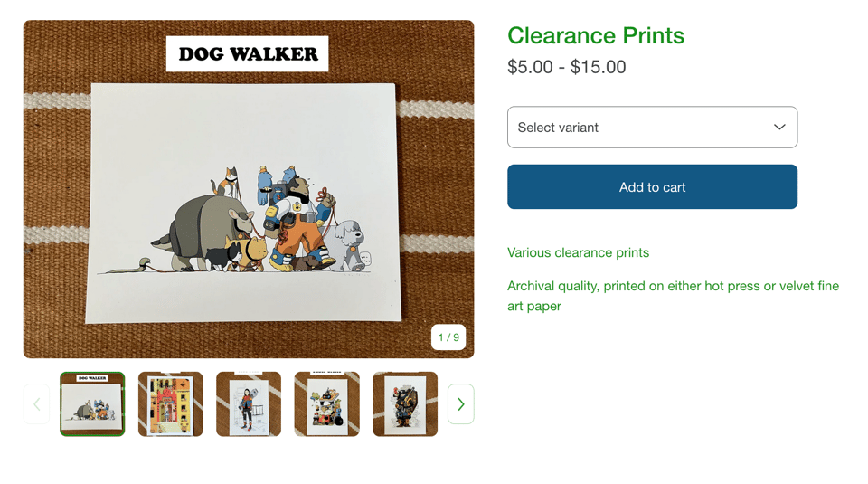The image size is (868, 484).
Task: Click the $5.00 - $15.00 price text
Action: pyautogui.click(x=566, y=67)
